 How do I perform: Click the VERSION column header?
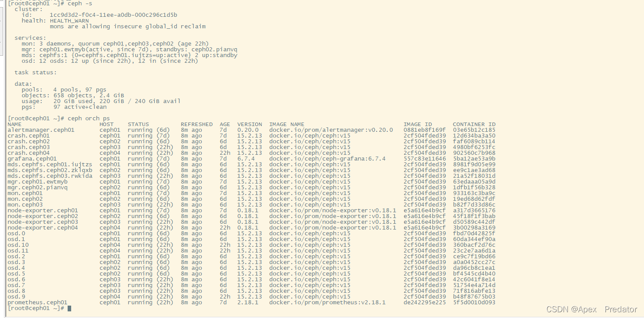(250, 124)
